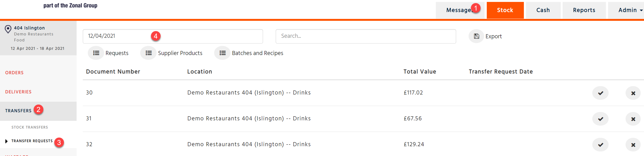Decline transfer request number 31
644x156 pixels.
pyautogui.click(x=633, y=119)
